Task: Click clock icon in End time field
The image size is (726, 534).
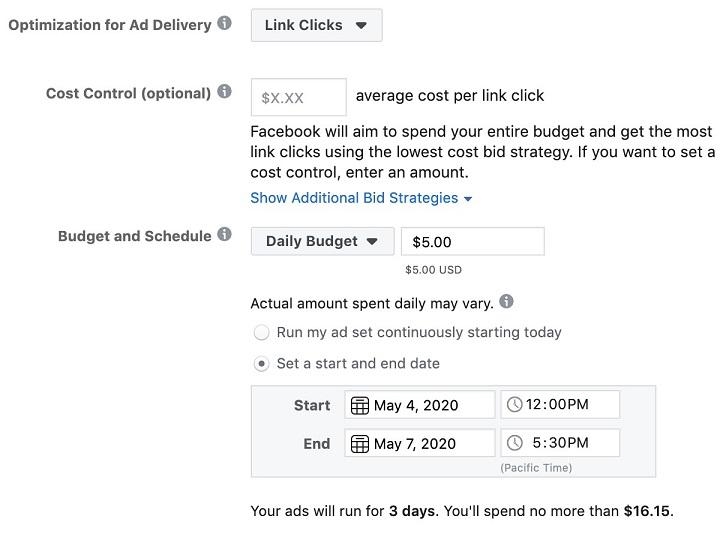Action: point(514,443)
